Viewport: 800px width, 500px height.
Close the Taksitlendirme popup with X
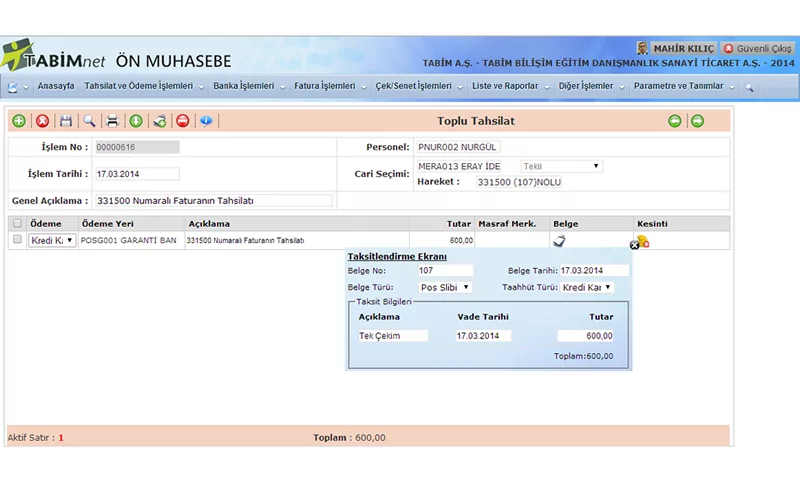tap(634, 245)
